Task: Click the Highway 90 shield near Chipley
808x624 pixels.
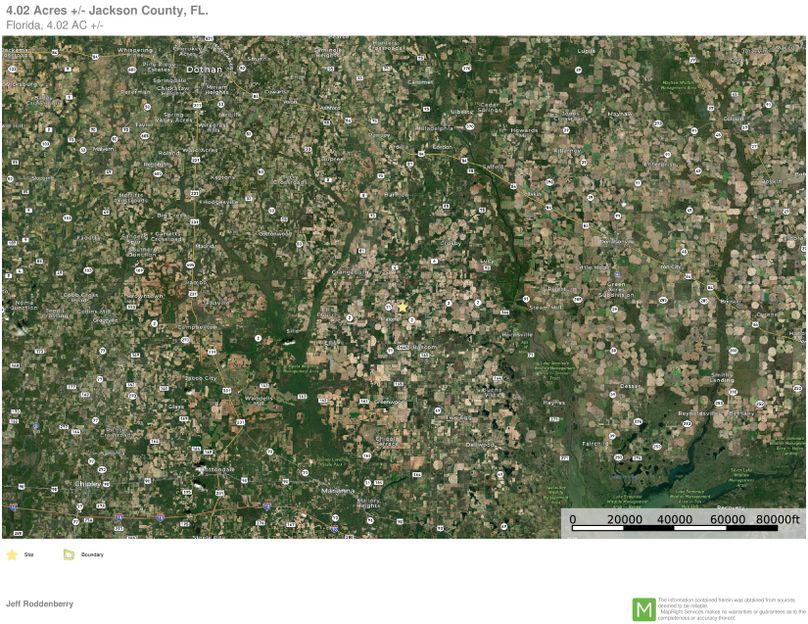Action: click(x=105, y=483)
